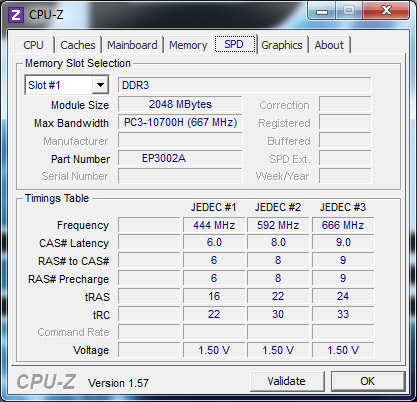
Task: Switch to the CPU tab
Action: coord(33,45)
